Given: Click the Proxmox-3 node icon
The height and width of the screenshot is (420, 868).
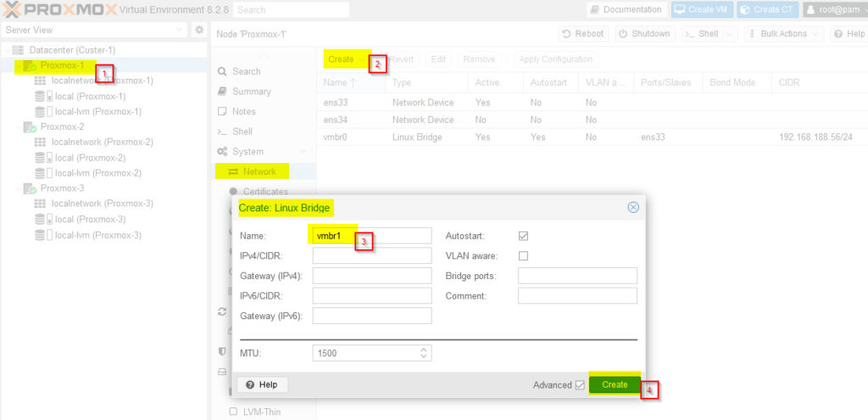Looking at the screenshot, I should (31, 188).
